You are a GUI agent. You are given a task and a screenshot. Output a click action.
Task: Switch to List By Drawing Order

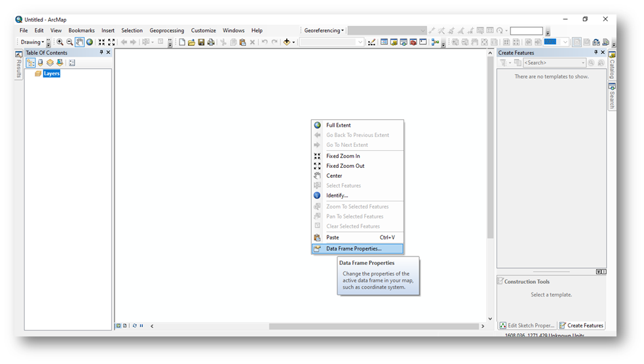30,62
